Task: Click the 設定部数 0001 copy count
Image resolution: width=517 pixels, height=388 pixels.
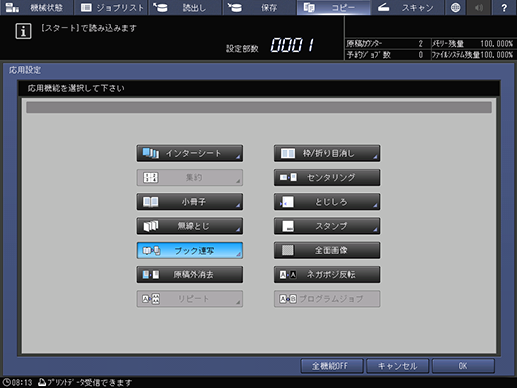Action: coord(292,45)
